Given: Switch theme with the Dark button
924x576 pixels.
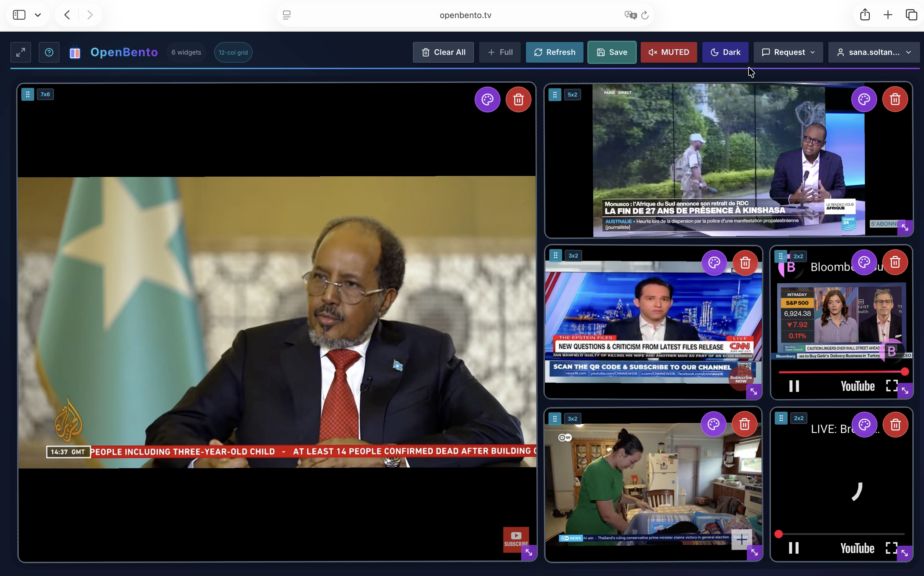Looking at the screenshot, I should (x=725, y=52).
